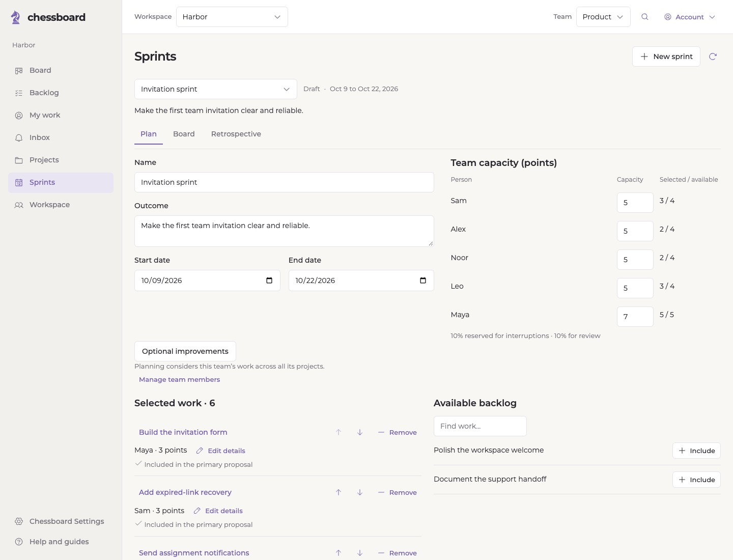Expand the Workspace Harbor dropdown
This screenshot has height=560, width=733.
232,17
